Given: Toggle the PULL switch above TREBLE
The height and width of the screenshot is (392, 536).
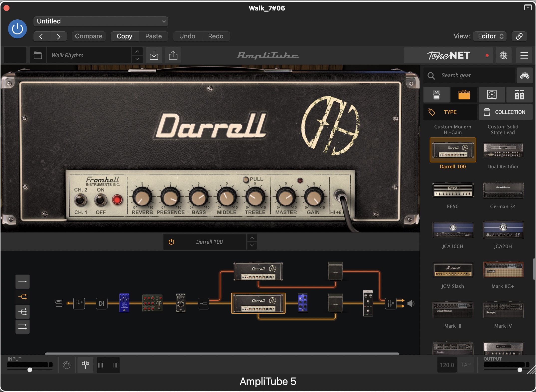Looking at the screenshot, I should tap(246, 180).
